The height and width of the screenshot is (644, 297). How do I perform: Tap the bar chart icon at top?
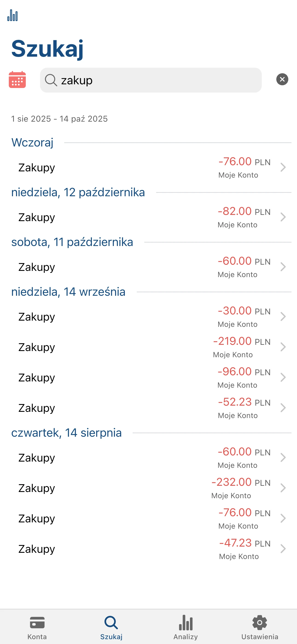pyautogui.click(x=12, y=15)
